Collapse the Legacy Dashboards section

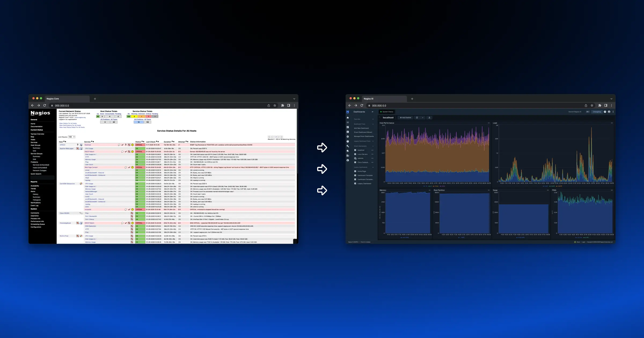tap(373, 167)
